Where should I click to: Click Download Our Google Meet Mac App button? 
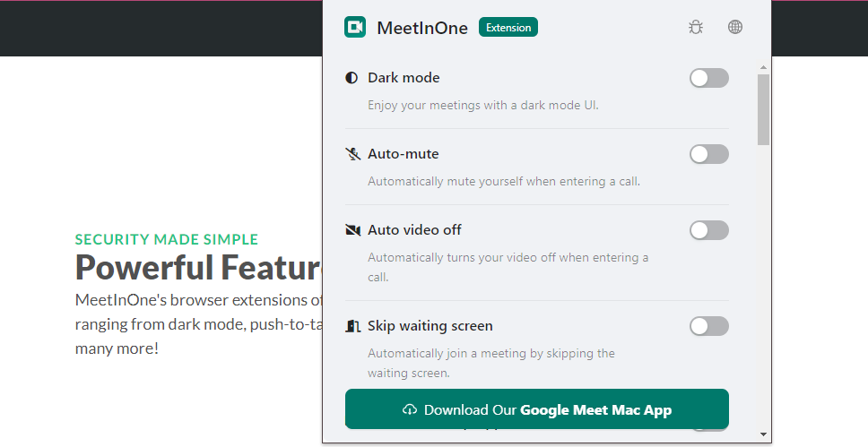pos(537,409)
